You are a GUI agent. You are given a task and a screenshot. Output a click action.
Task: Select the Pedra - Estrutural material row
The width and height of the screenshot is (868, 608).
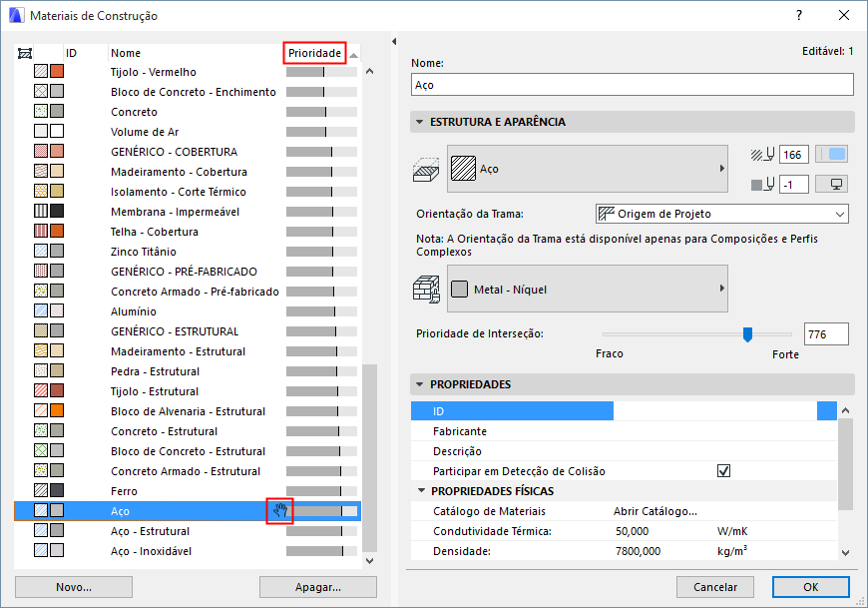[x=188, y=370]
